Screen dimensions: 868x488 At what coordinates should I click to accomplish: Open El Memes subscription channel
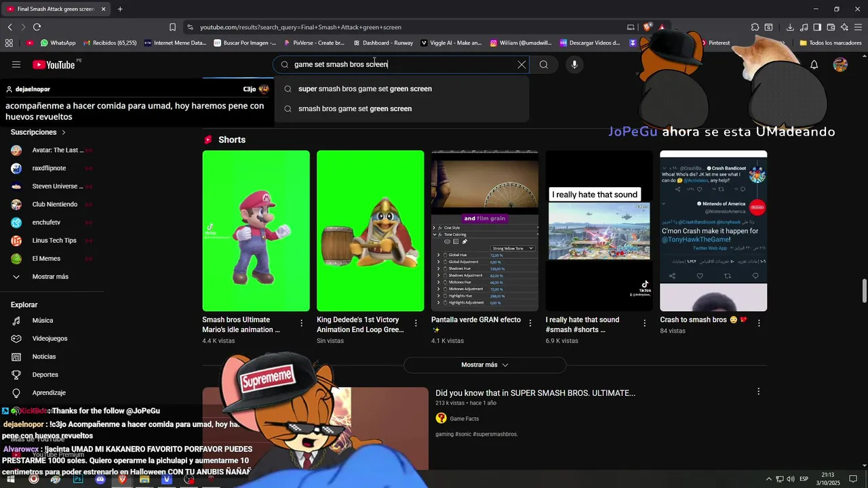(52, 258)
